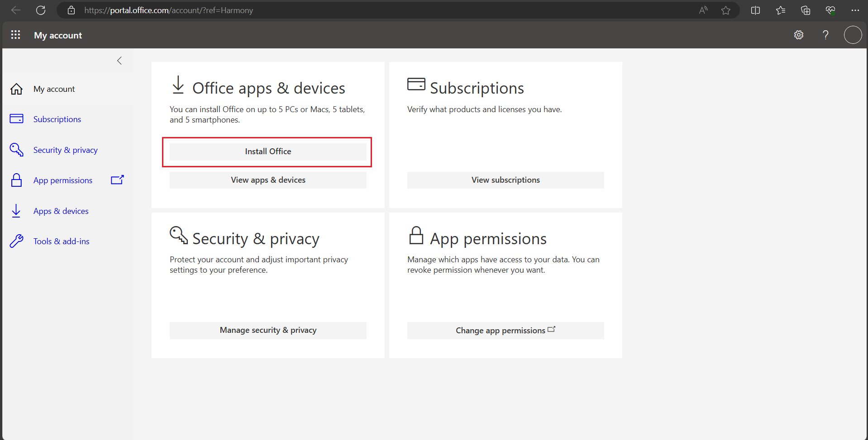Click the help question mark icon
Image resolution: width=868 pixels, height=440 pixels.
pyautogui.click(x=825, y=35)
